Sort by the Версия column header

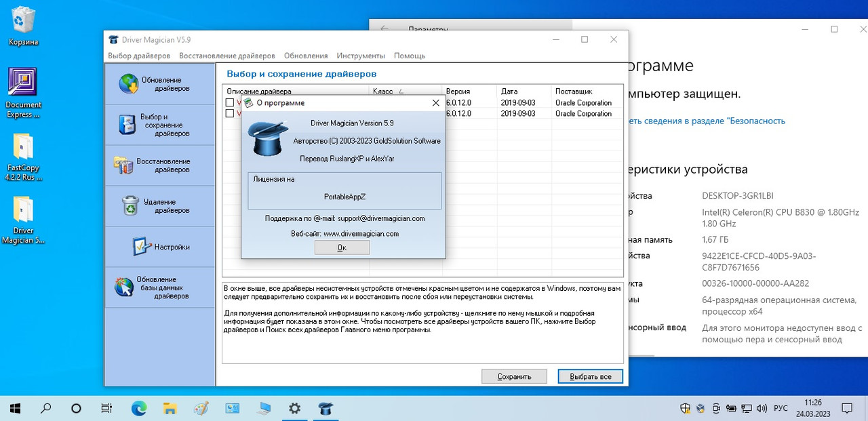click(470, 91)
